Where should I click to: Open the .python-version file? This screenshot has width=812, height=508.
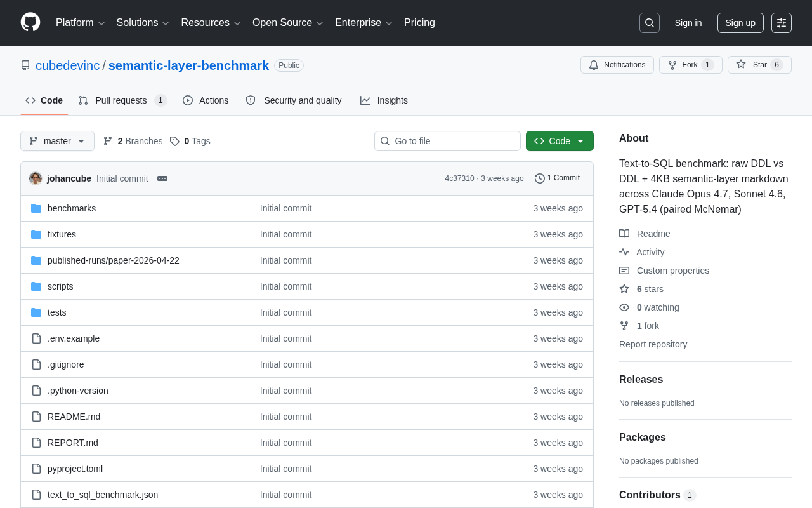pyautogui.click(x=78, y=391)
